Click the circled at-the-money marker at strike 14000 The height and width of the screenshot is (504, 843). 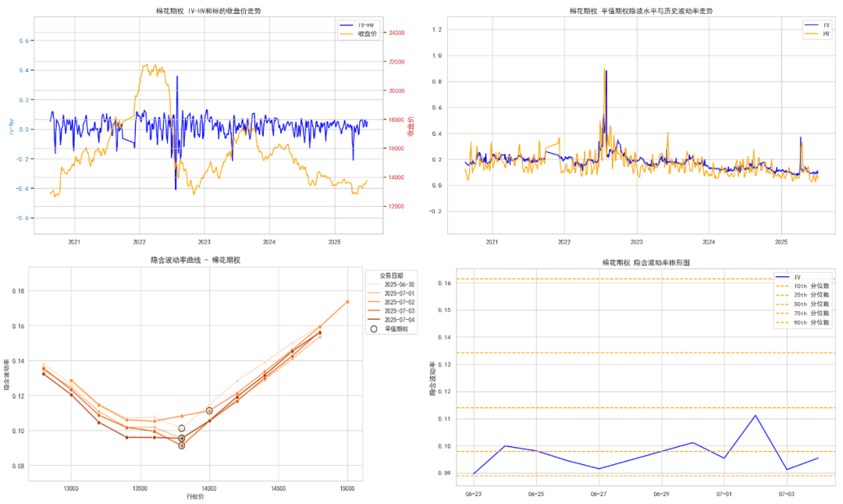pyautogui.click(x=209, y=410)
